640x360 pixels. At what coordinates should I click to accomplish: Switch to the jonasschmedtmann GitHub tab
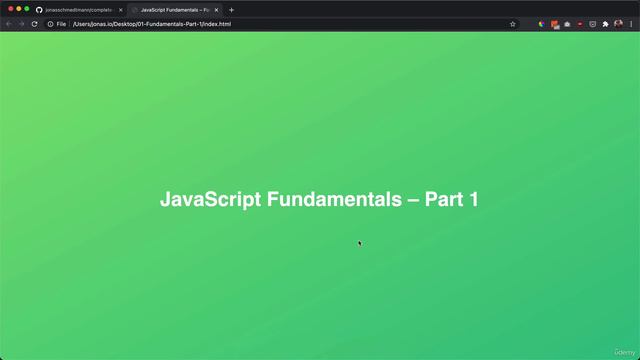coord(78,10)
